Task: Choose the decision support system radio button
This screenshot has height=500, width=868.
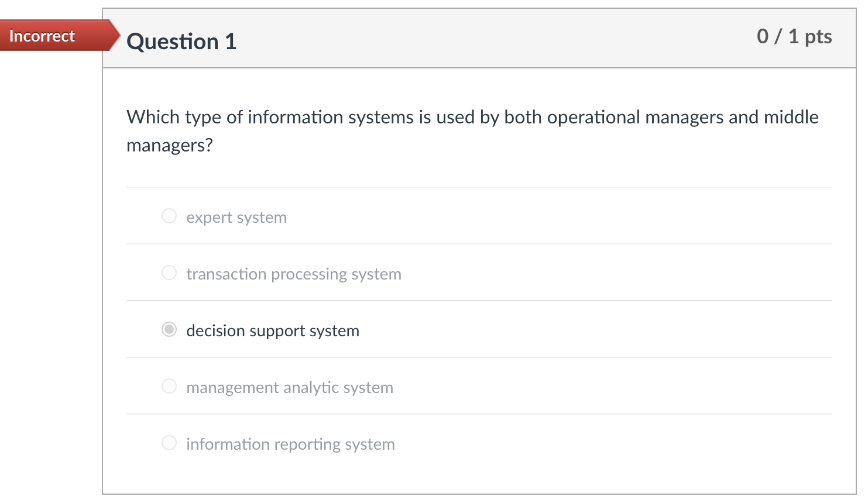Action: 169,330
